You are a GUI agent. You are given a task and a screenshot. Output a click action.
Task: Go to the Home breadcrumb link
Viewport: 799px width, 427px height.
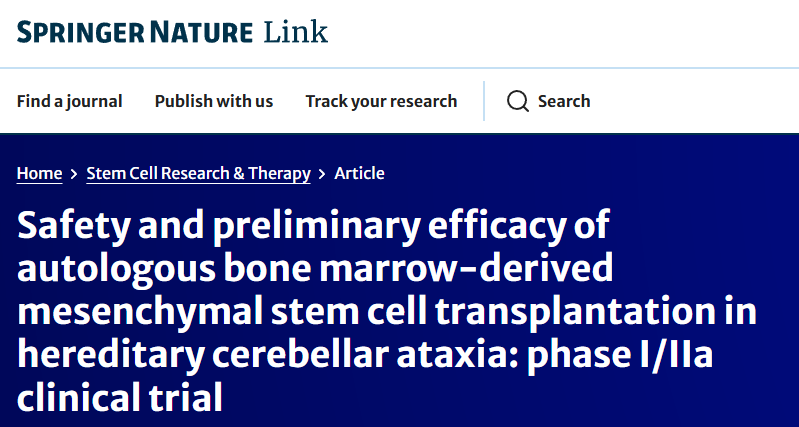coord(39,174)
